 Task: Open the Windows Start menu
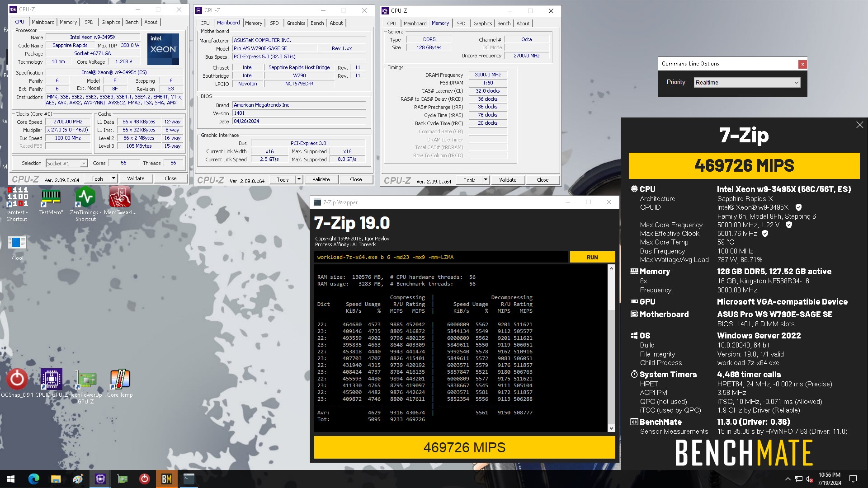click(11, 479)
